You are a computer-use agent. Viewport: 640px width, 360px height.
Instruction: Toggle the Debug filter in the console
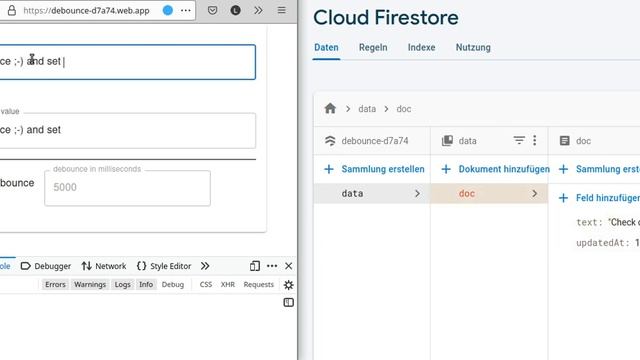(173, 284)
